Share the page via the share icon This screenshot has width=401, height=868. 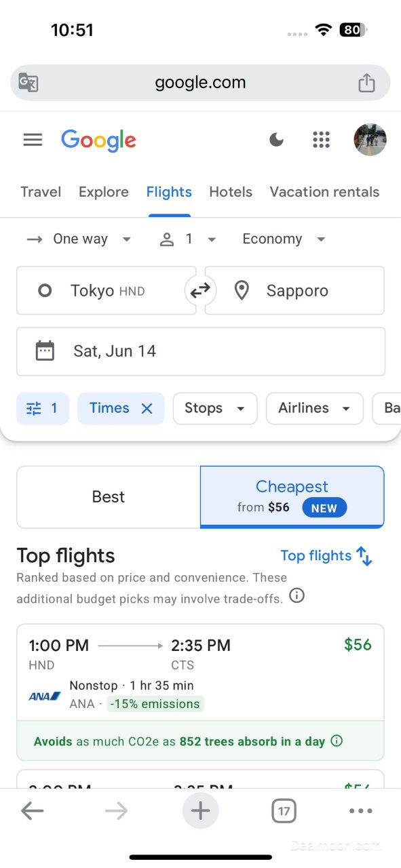click(x=366, y=81)
